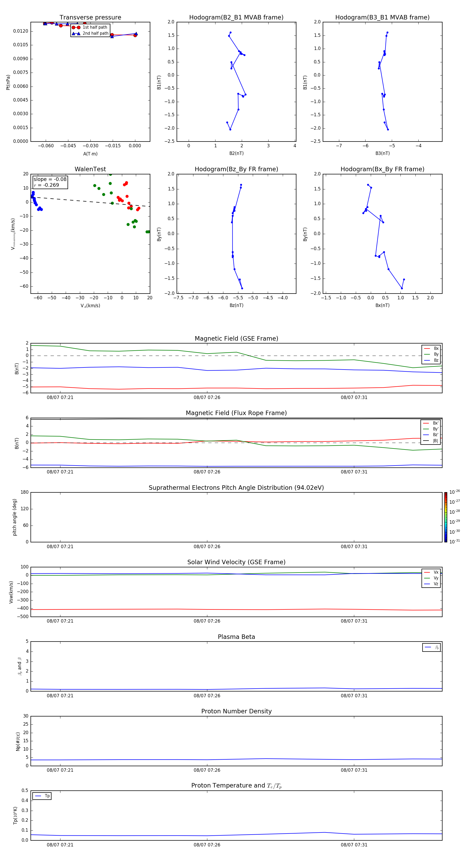Click the 'Hodogram(Bz_By FR frame)' title

pyautogui.click(x=236, y=169)
